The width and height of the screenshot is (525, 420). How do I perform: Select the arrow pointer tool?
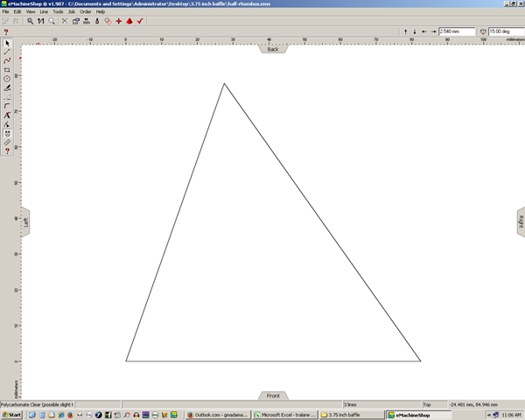pos(7,43)
